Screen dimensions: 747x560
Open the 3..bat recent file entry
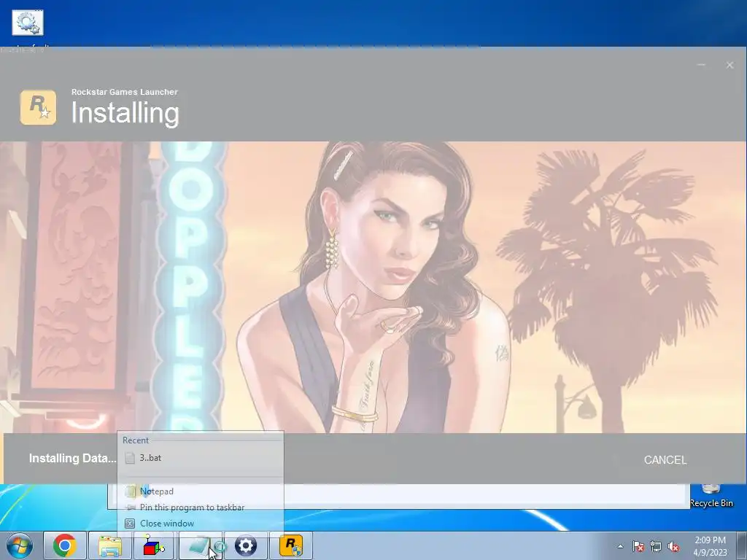click(x=200, y=458)
